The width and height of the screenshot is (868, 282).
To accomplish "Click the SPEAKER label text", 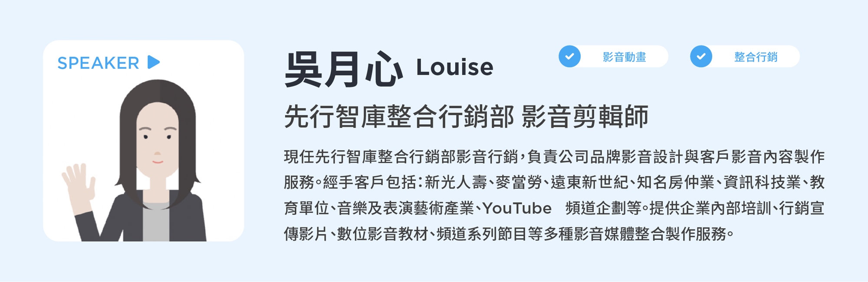I will coord(99,63).
